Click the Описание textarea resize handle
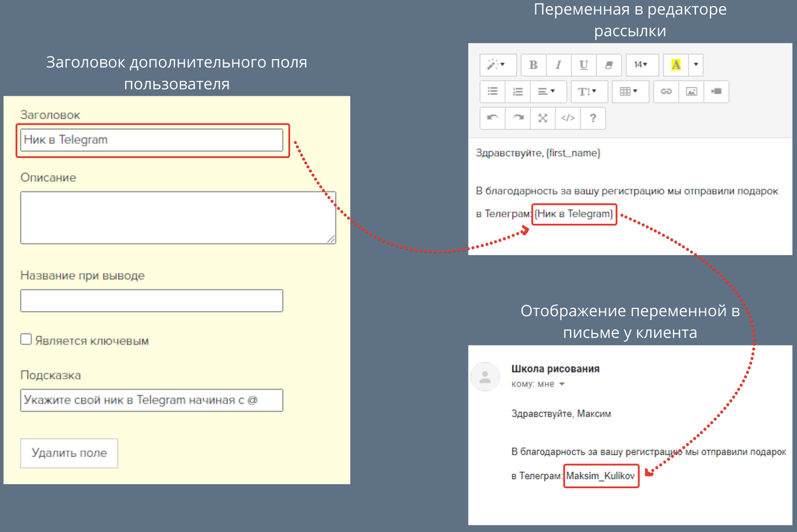This screenshot has width=797, height=532. 331,239
